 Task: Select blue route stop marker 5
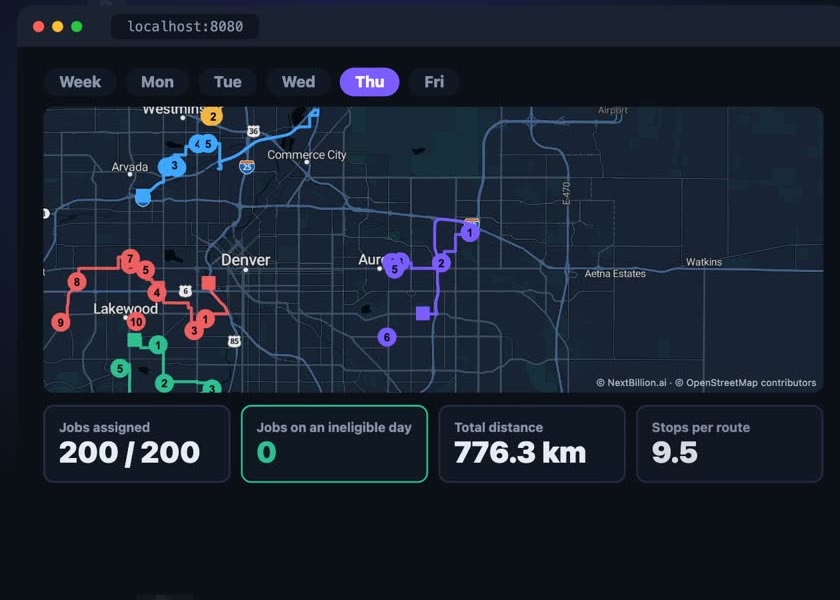pyautogui.click(x=208, y=144)
